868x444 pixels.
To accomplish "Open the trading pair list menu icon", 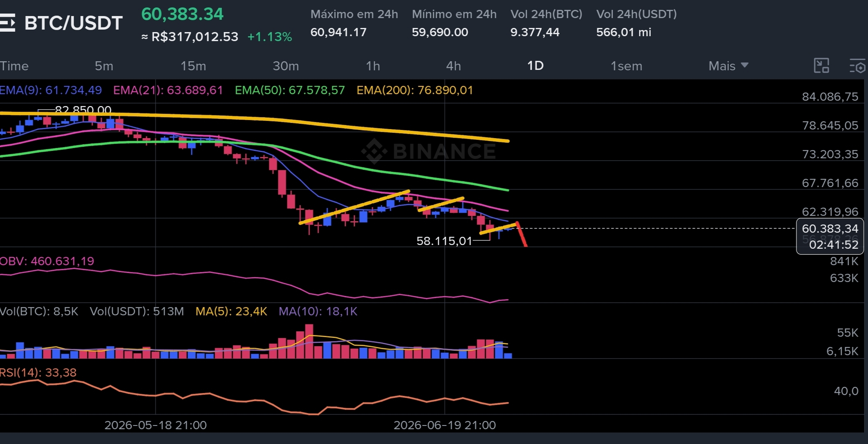I will [x=7, y=23].
